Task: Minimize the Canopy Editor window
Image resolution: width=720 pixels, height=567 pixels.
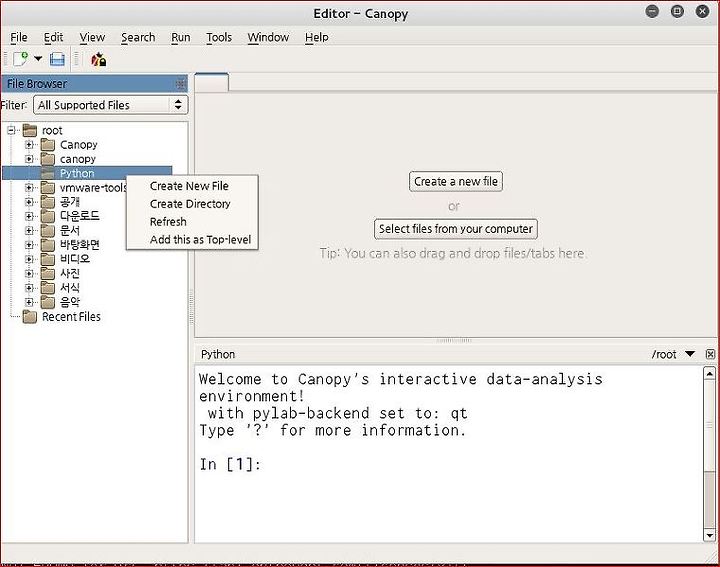Action: click(652, 11)
